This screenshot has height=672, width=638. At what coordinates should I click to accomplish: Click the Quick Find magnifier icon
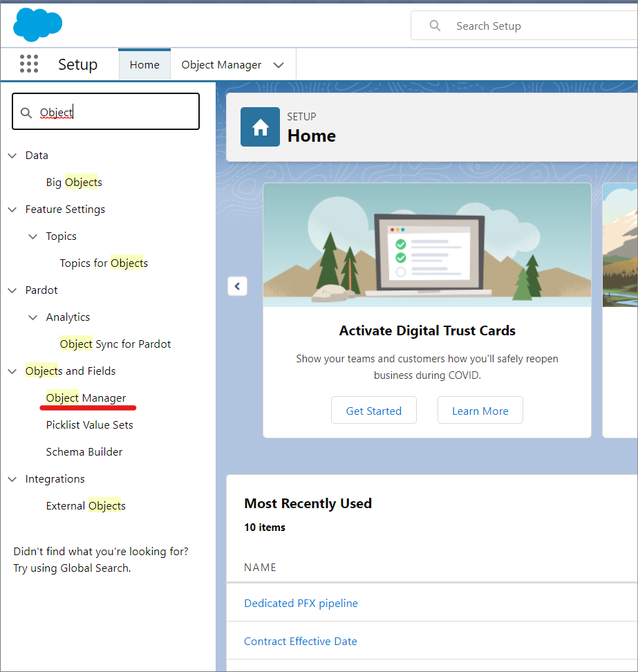tap(26, 113)
